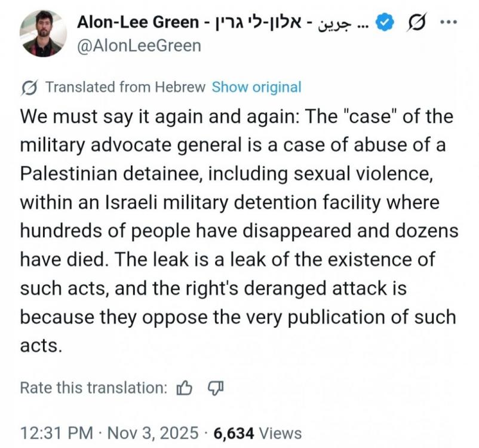Click the tweet's final word 'acts.'

tap(41, 346)
